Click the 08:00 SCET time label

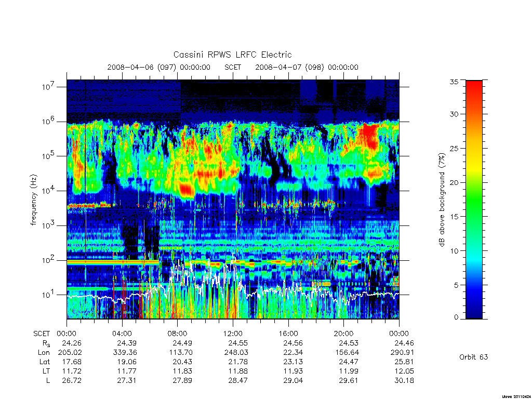pos(178,334)
